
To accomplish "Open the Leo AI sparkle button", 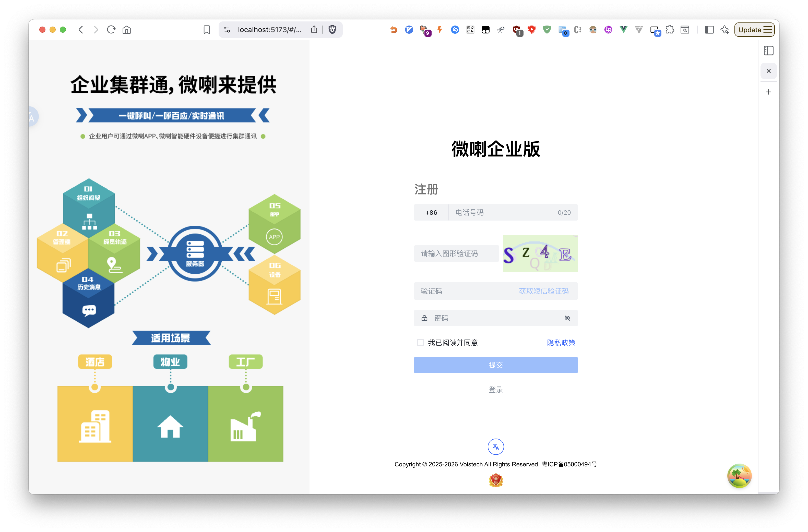I will (x=725, y=30).
